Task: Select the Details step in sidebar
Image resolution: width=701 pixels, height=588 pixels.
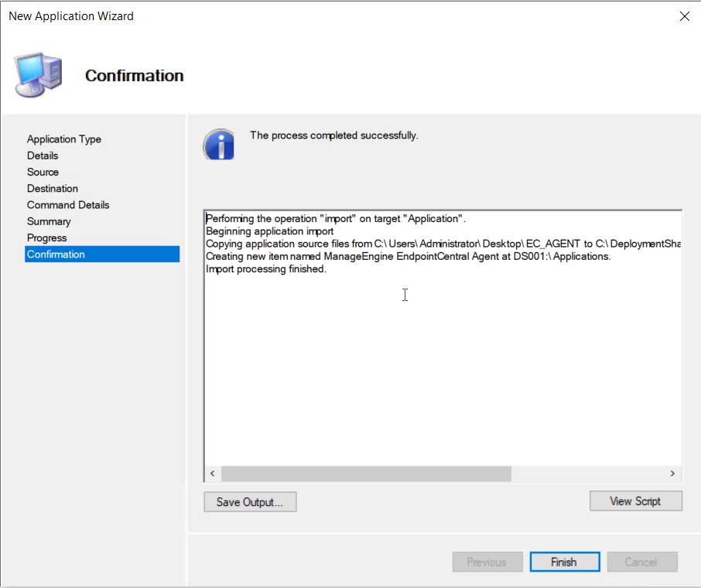Action: point(43,156)
